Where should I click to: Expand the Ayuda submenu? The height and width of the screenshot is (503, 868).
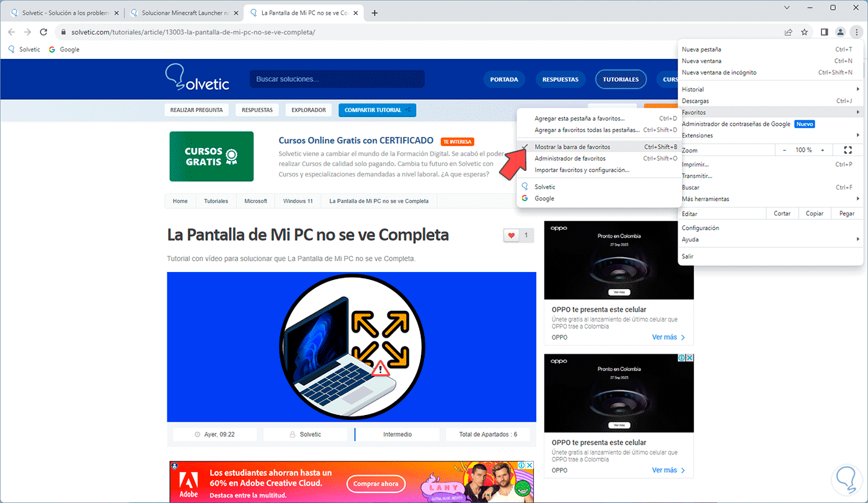(x=771, y=239)
